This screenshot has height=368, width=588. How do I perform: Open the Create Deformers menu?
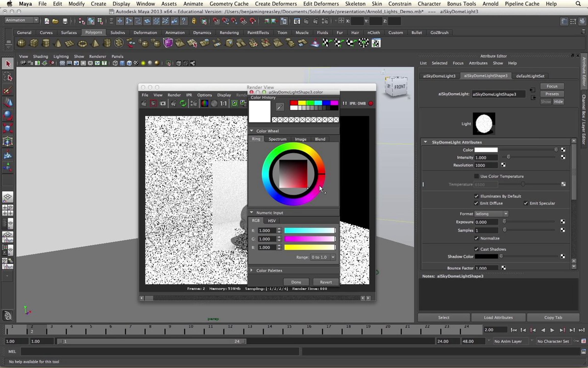(276, 4)
